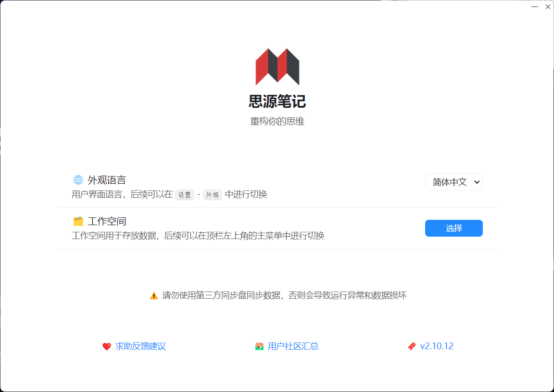Click the yellow warning triangle icon
This screenshot has width=554, height=392.
tap(154, 296)
